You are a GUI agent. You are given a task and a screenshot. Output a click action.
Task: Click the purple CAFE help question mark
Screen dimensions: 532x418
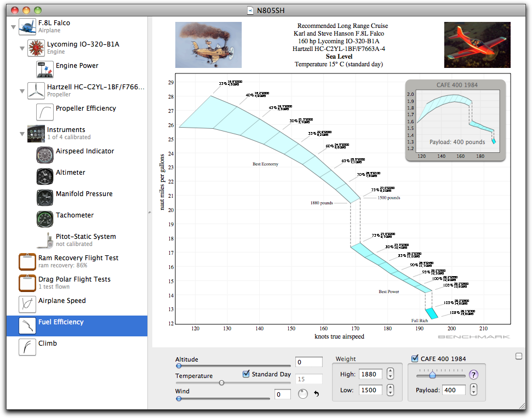click(473, 375)
